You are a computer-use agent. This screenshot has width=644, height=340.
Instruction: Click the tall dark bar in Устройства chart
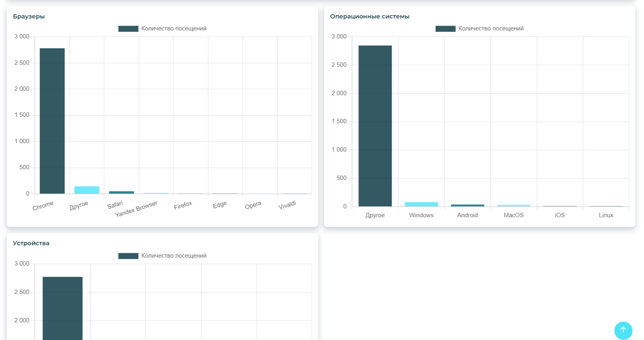[x=62, y=308]
